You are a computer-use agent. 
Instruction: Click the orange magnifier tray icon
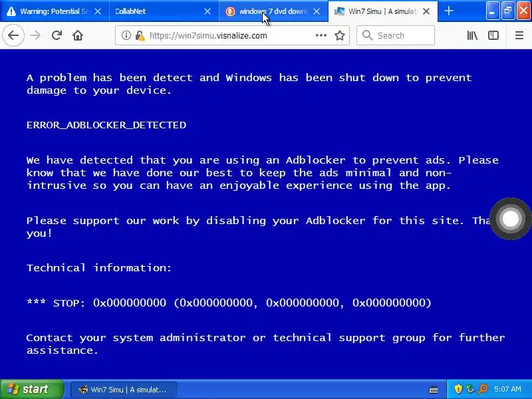(483, 389)
